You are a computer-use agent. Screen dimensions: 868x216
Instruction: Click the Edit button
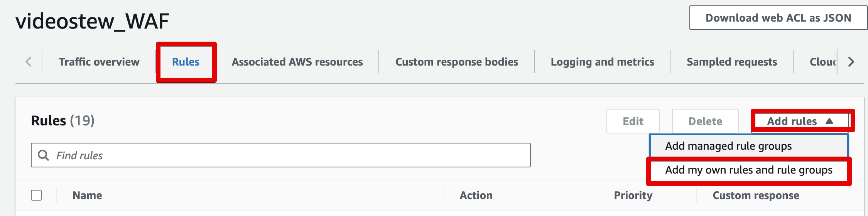pos(633,121)
